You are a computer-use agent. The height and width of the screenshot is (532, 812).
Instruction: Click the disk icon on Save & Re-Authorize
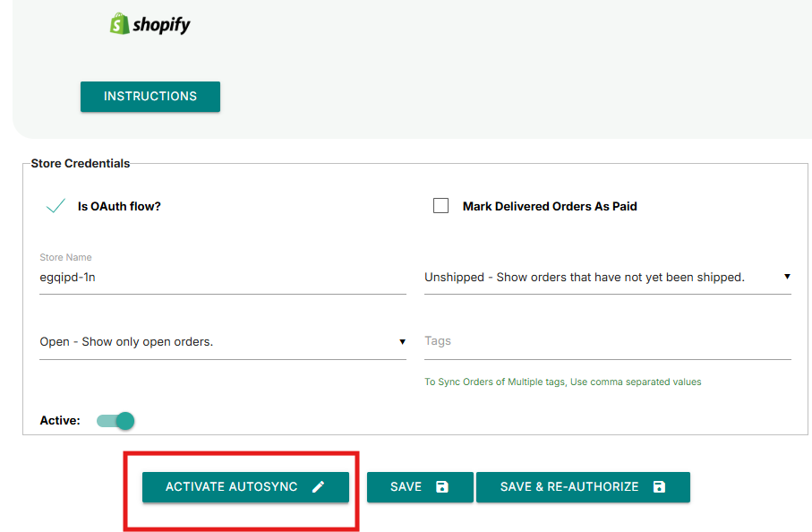659,487
